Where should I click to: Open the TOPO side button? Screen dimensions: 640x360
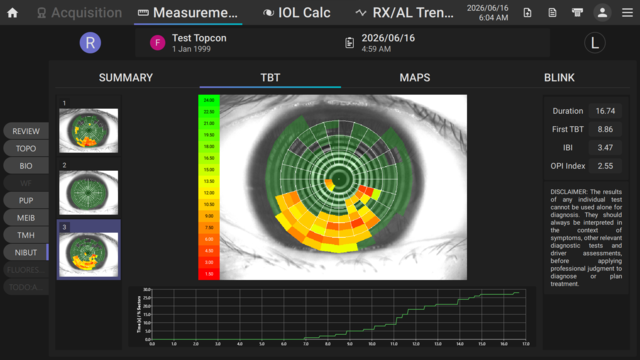(26, 149)
